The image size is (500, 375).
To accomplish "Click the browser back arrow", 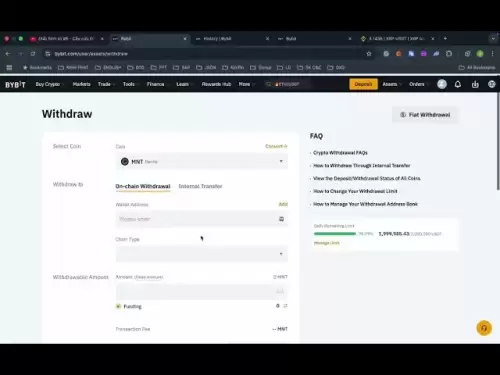I will tap(8, 54).
